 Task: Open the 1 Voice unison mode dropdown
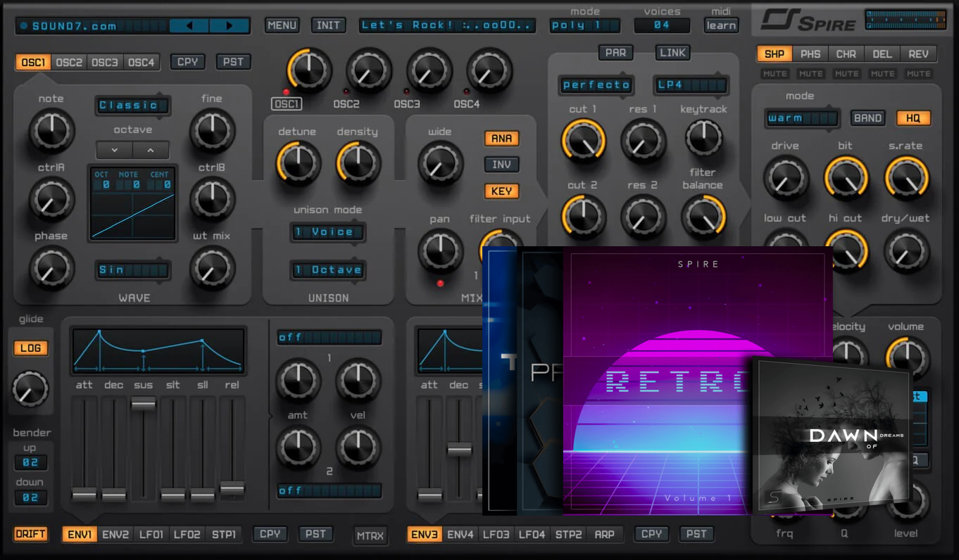coord(328,232)
